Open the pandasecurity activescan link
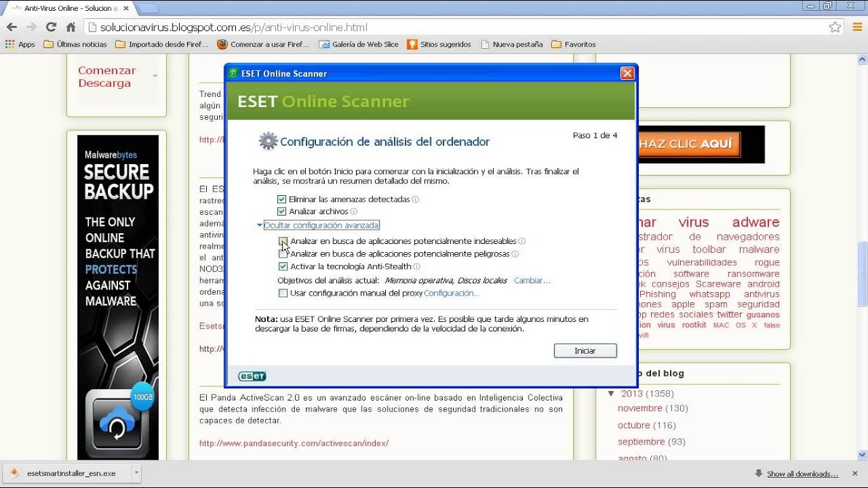The width and height of the screenshot is (868, 488). pyautogui.click(x=294, y=443)
